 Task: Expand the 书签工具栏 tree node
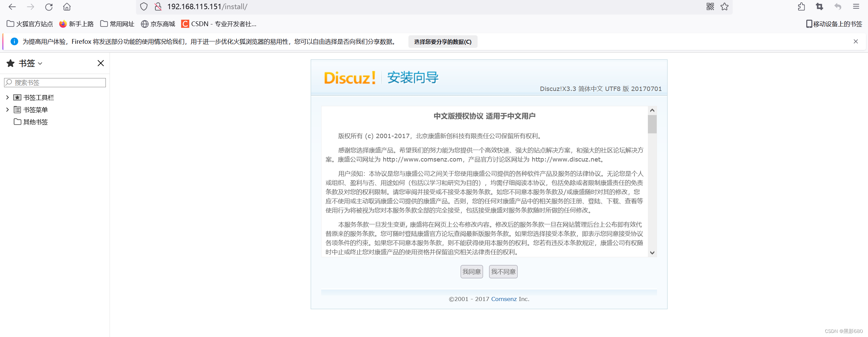coord(7,97)
